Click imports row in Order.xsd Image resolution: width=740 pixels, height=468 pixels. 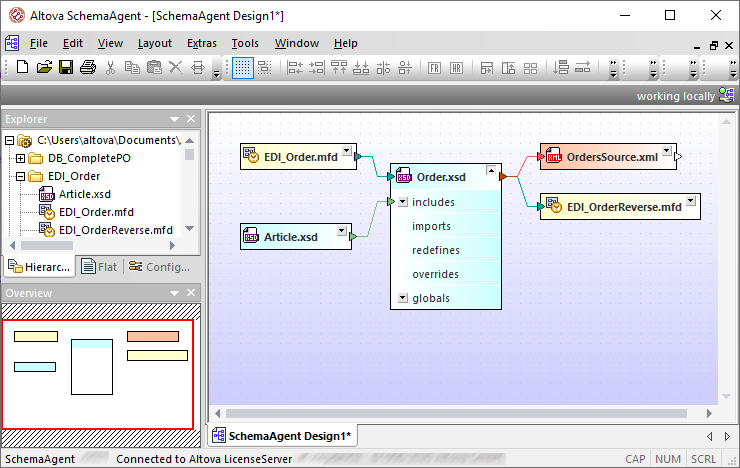tap(446, 226)
